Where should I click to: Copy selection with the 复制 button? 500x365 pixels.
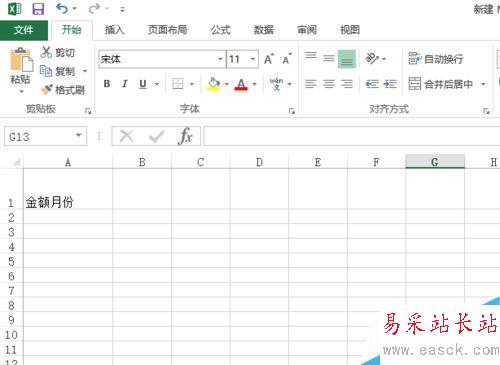[57, 71]
